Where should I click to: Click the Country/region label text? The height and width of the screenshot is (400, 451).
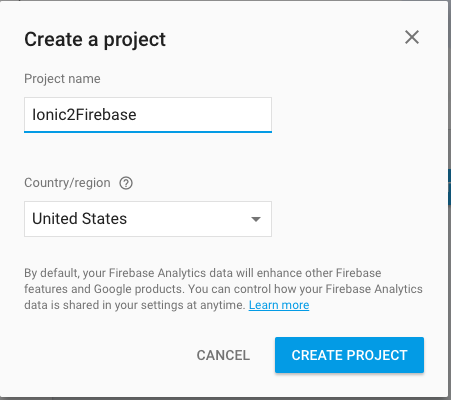pyautogui.click(x=67, y=183)
